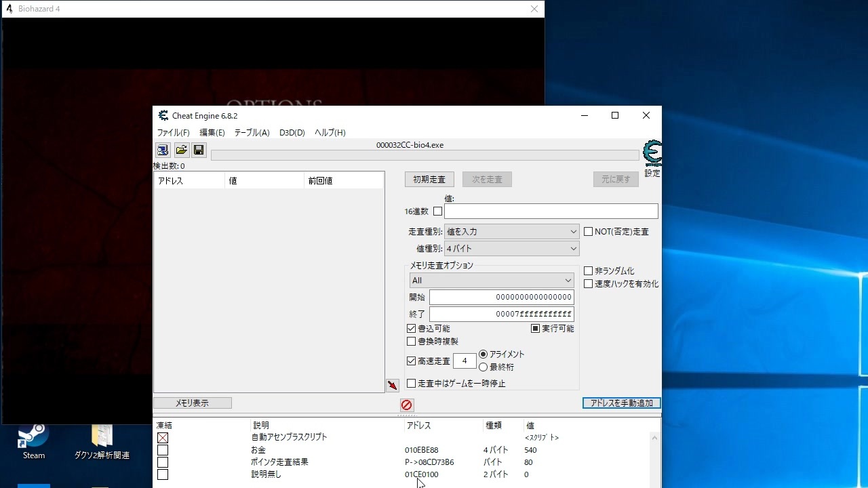Click the alignment value 4 field

[x=465, y=361]
